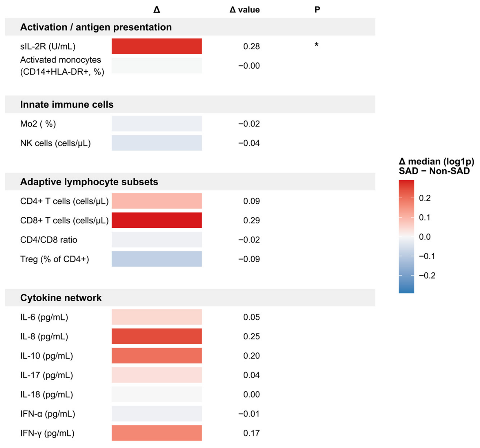Click the IL-8 heatmap bar

pyautogui.click(x=156, y=336)
